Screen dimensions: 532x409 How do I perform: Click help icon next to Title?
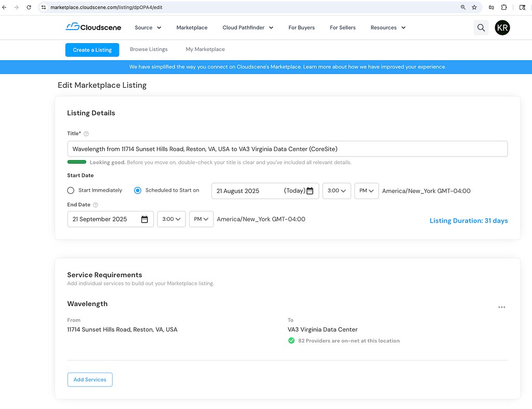[86, 134]
